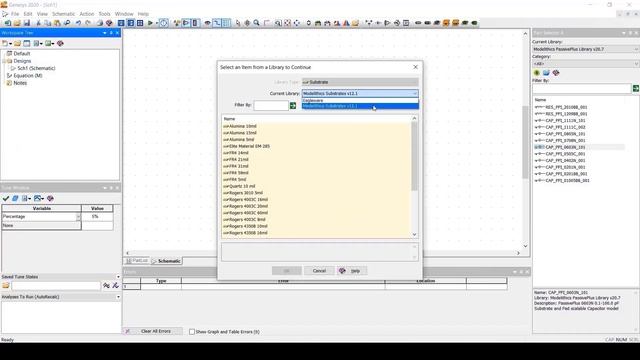Click the green Go arrow beside dialog Filter By

point(293,105)
